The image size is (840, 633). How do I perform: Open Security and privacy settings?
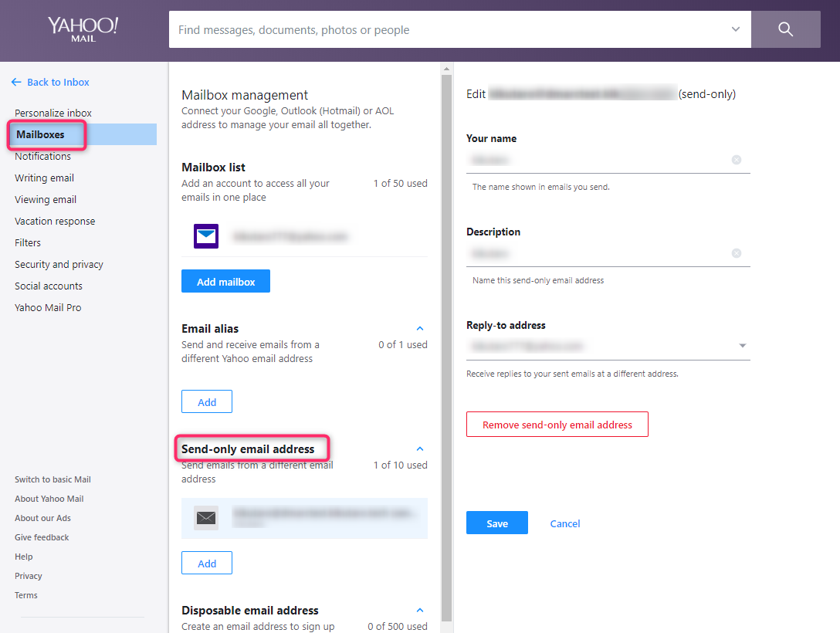[x=59, y=265]
